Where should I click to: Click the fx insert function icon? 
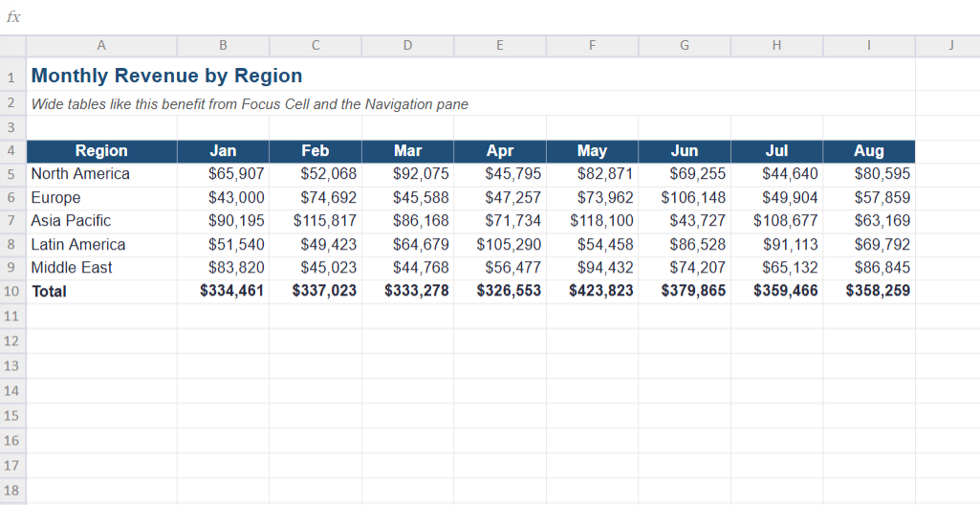(x=13, y=17)
